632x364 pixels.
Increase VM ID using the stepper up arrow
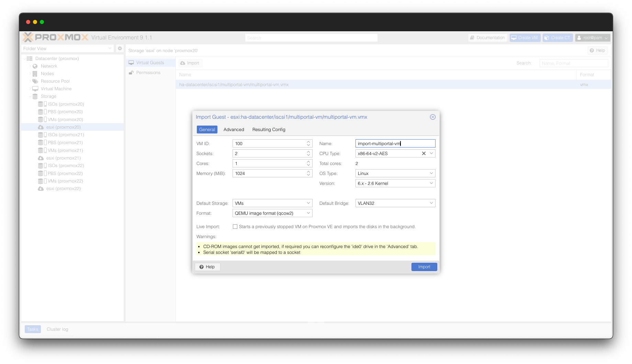(x=308, y=142)
